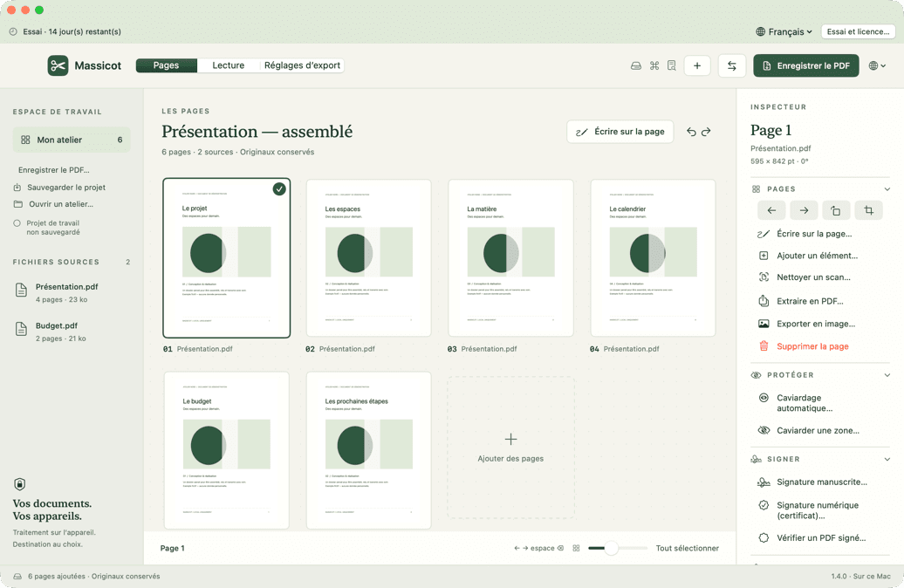Select the Les prochaines étapes page thumbnail
The image size is (904, 588).
pyautogui.click(x=369, y=450)
